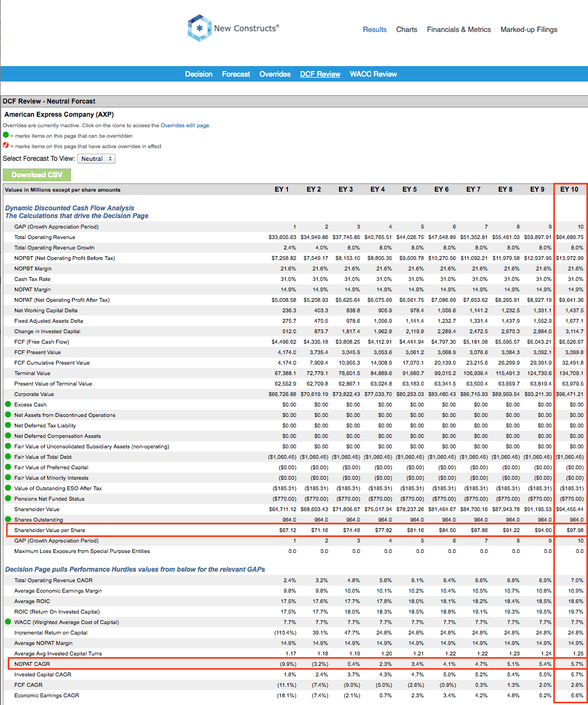Click the Maximum Loss Exposure from Special Purpose Entities label
Viewport: 588px width, 705px height.
point(82,551)
